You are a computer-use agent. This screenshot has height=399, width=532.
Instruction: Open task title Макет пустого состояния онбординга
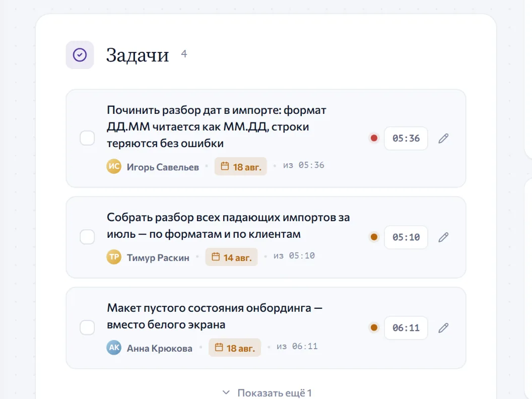[x=215, y=316]
